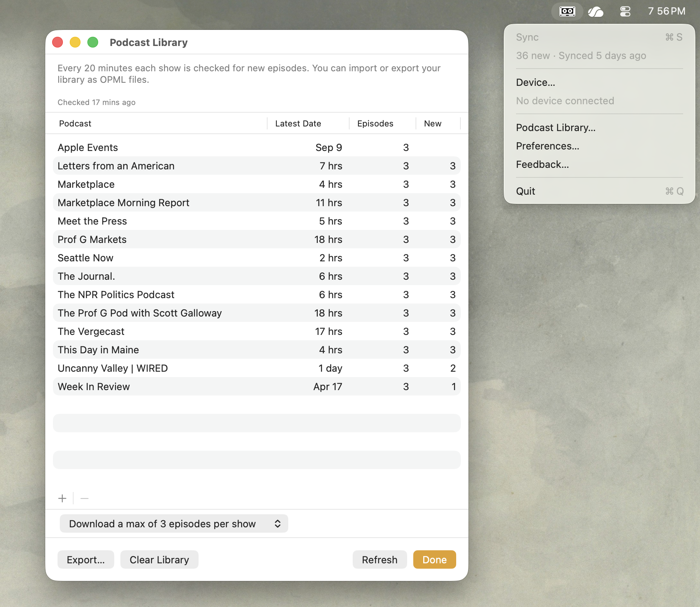Click Done to close the library
The height and width of the screenshot is (607, 700).
pos(434,559)
